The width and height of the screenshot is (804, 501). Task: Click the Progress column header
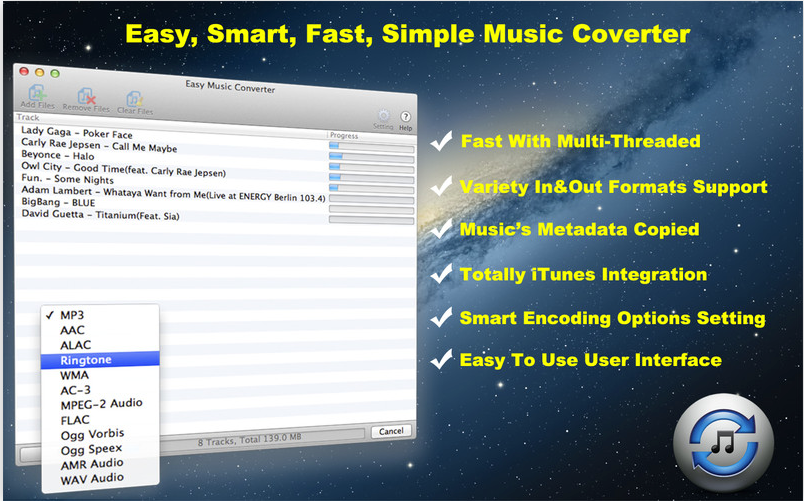click(344, 135)
